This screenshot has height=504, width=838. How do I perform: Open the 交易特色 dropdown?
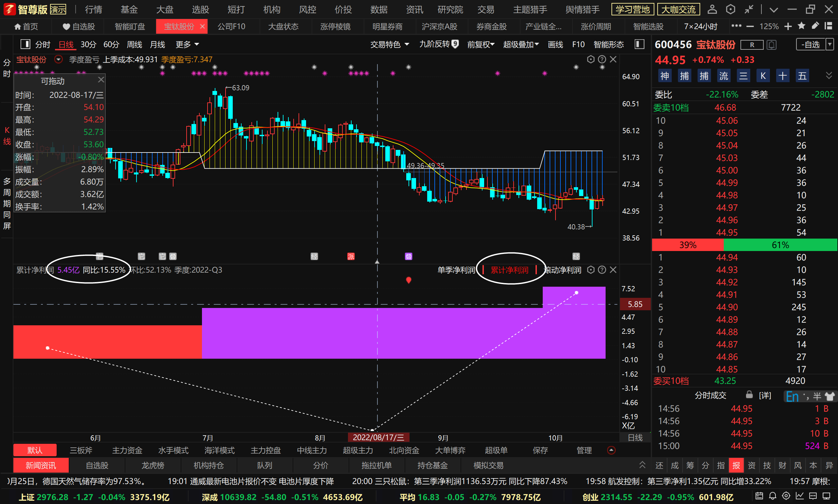[x=389, y=45]
